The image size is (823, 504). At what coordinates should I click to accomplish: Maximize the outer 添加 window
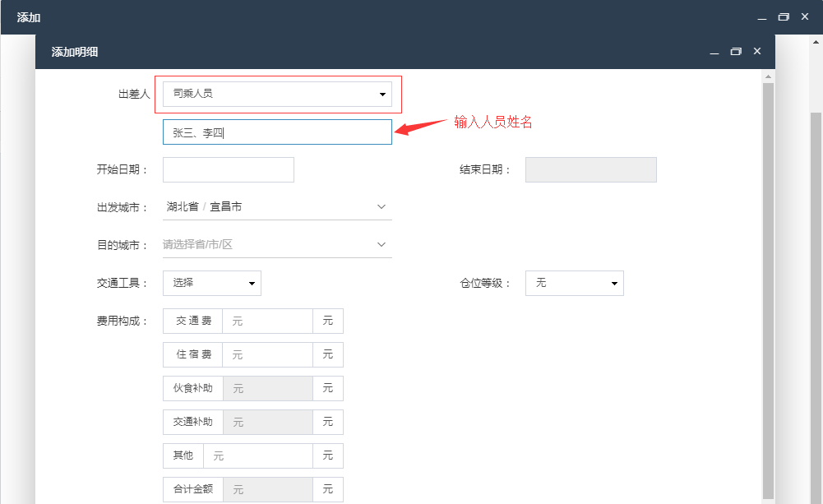click(x=784, y=16)
